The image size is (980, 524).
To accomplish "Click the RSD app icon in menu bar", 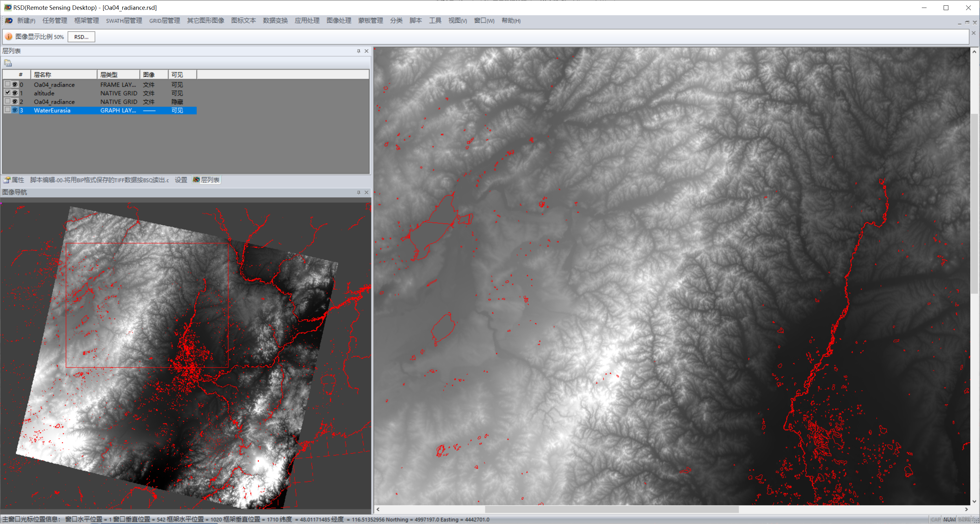I will [x=8, y=21].
